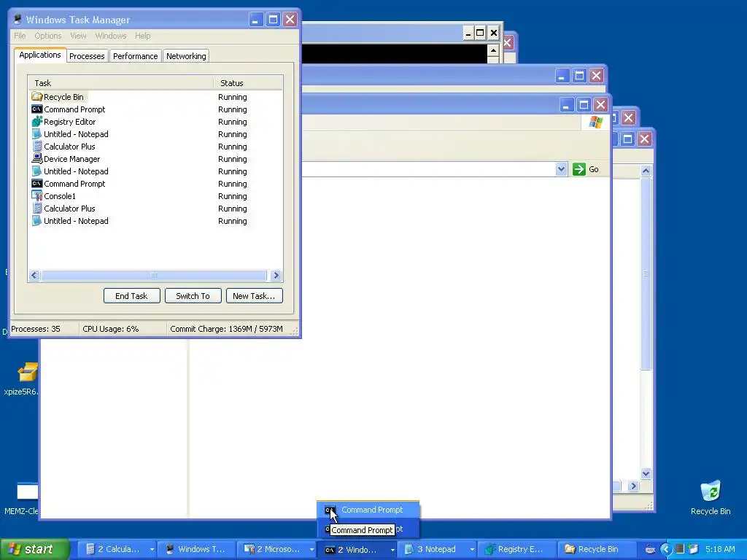Click the Device Manager icon in the task list

click(x=36, y=158)
